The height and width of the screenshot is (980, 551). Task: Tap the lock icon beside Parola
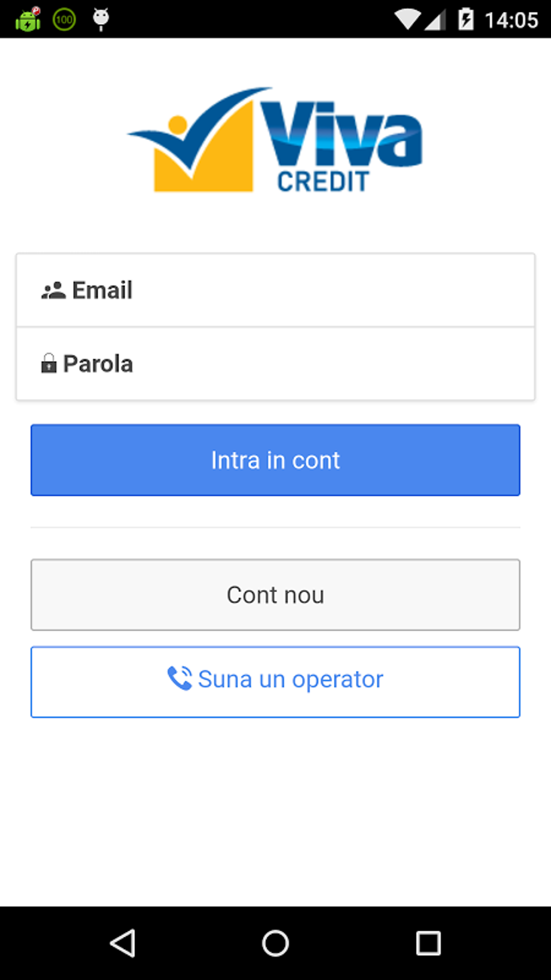pyautogui.click(x=49, y=364)
